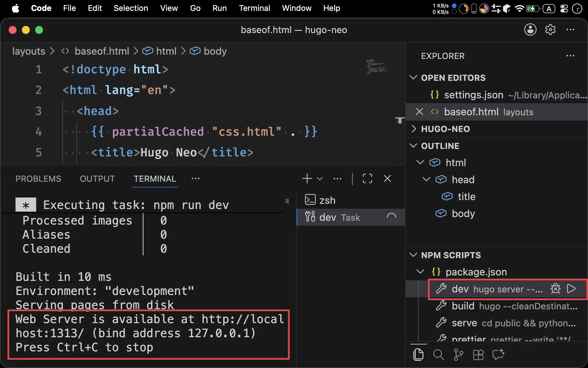Image resolution: width=588 pixels, height=368 pixels.
Task: Open the Manage gear icon
Action: click(550, 30)
